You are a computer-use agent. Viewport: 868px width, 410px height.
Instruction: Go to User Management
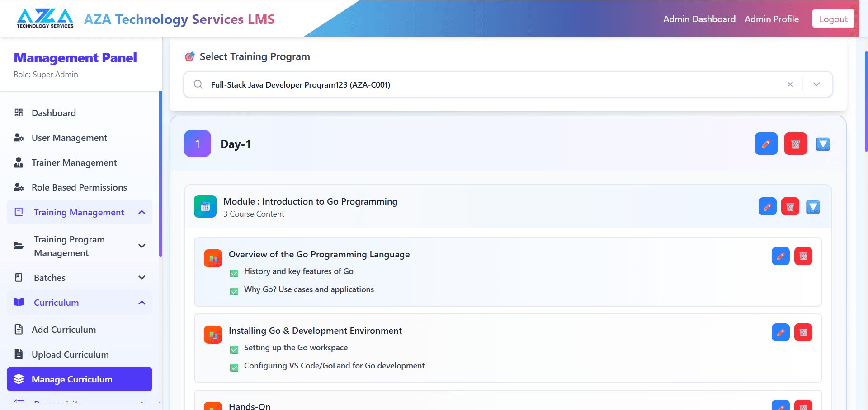click(x=69, y=138)
